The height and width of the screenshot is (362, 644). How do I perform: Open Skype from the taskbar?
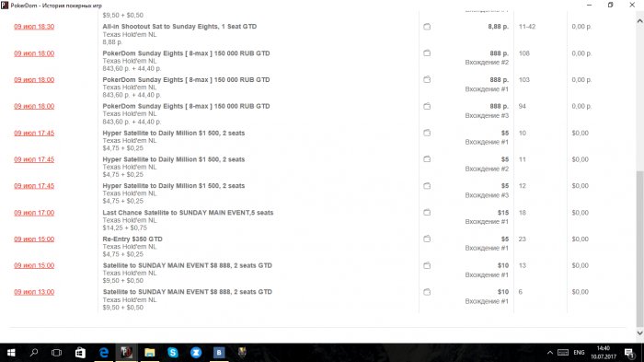173,353
